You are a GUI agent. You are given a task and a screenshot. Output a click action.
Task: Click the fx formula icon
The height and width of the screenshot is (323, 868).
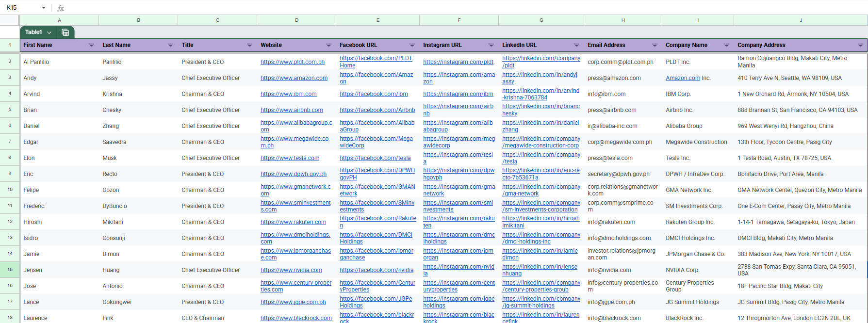coord(61,8)
